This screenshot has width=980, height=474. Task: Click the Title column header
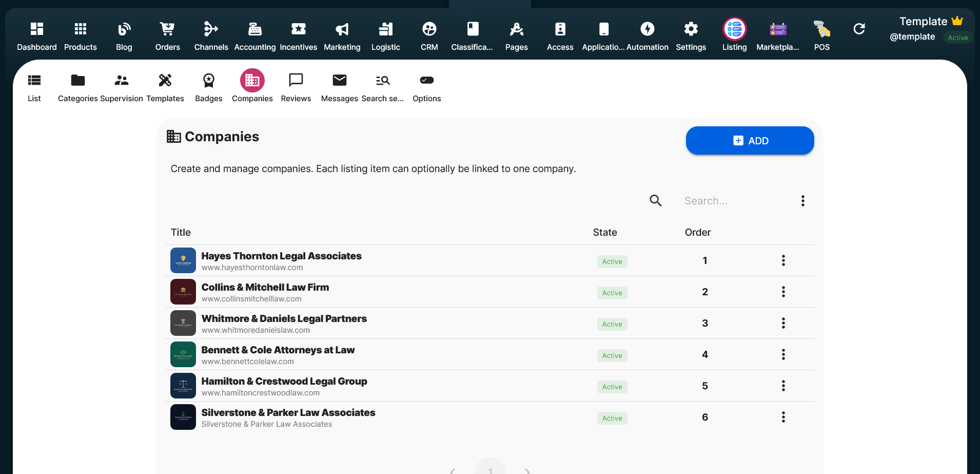[181, 232]
